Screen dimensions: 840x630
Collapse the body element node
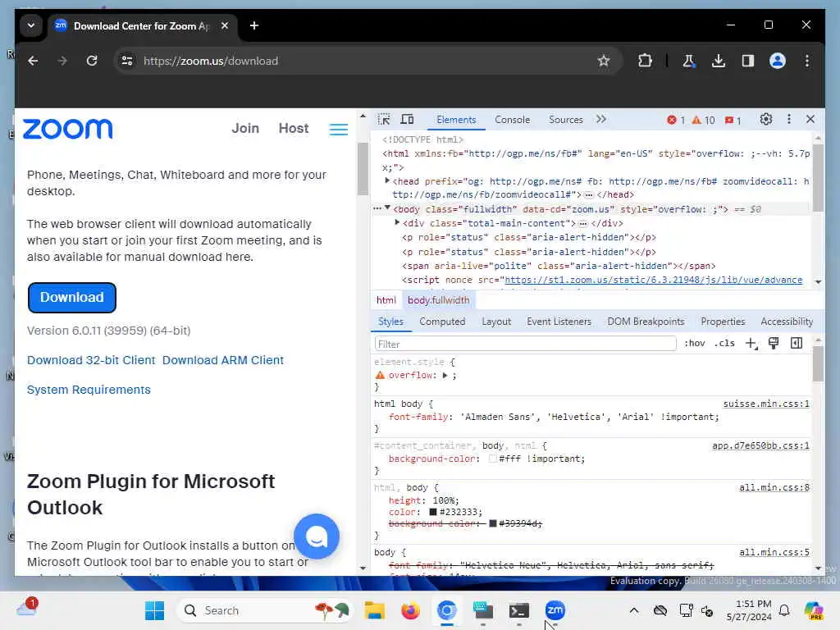387,208
